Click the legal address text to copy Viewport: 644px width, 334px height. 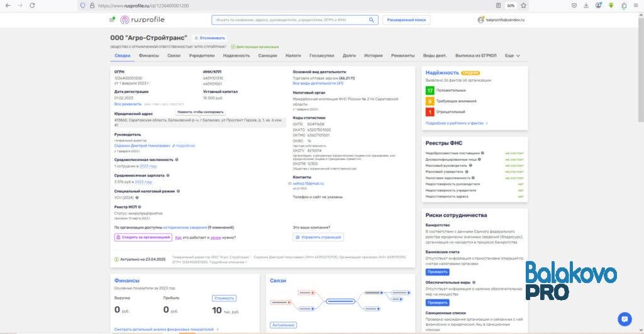199,123
